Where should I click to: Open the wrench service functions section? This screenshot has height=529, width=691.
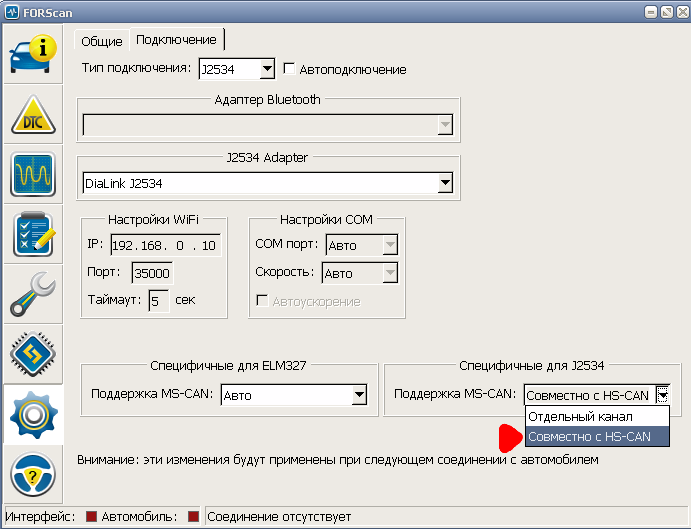coord(33,295)
